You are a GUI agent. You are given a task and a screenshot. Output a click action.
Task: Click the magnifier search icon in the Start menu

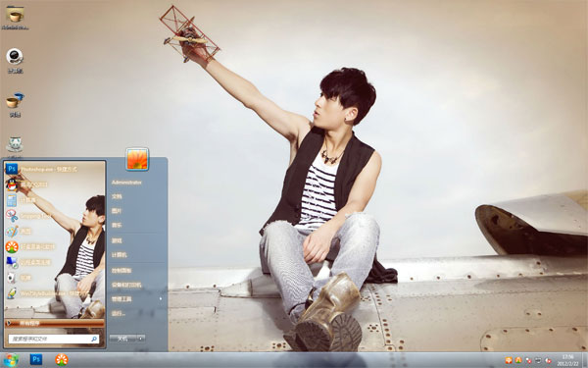tap(94, 339)
